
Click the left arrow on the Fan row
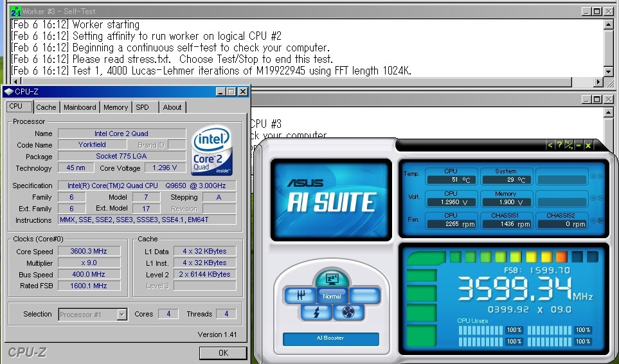593,220
